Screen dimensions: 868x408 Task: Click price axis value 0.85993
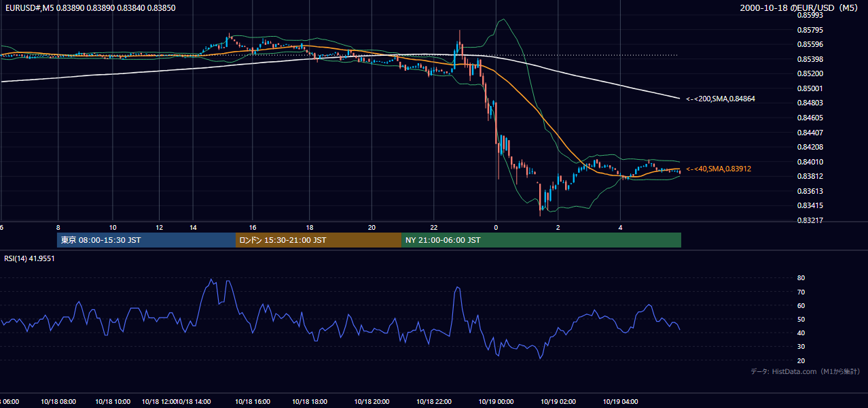coord(810,15)
